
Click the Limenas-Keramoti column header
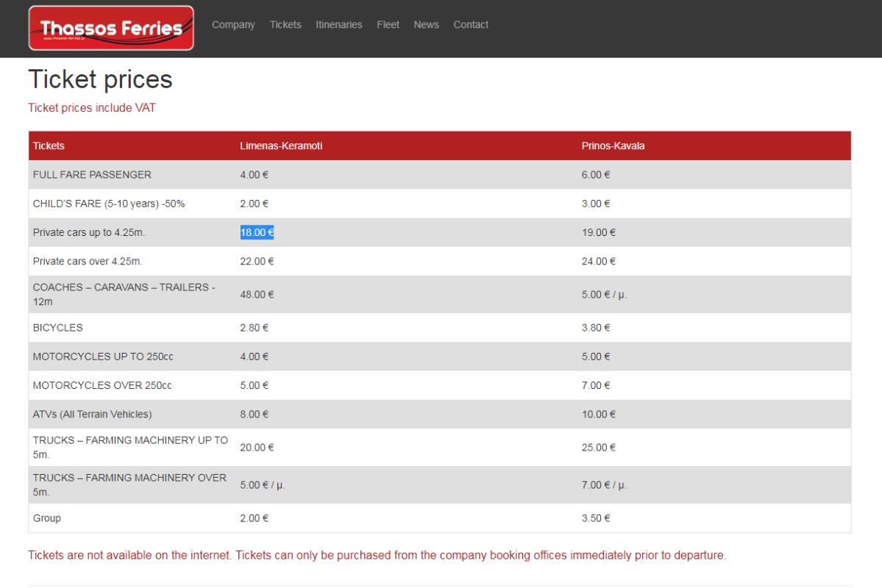coord(281,146)
